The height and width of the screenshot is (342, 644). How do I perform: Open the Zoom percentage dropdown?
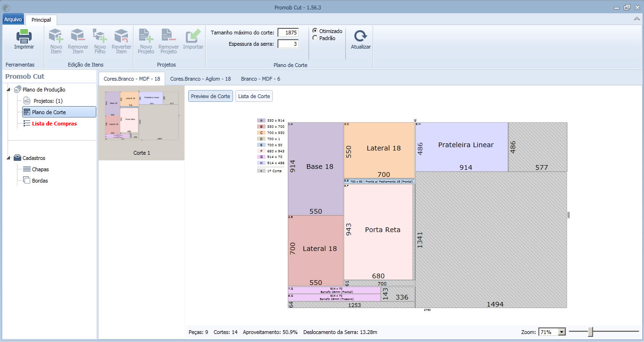pos(561,332)
